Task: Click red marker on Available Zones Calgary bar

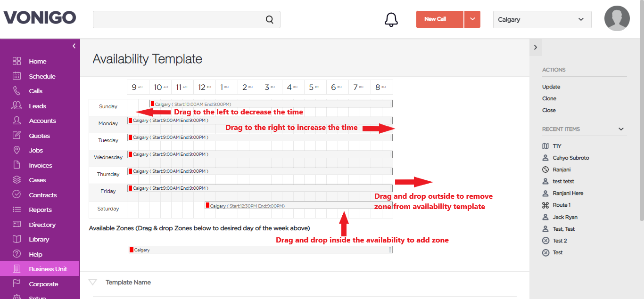Action: coord(132,250)
